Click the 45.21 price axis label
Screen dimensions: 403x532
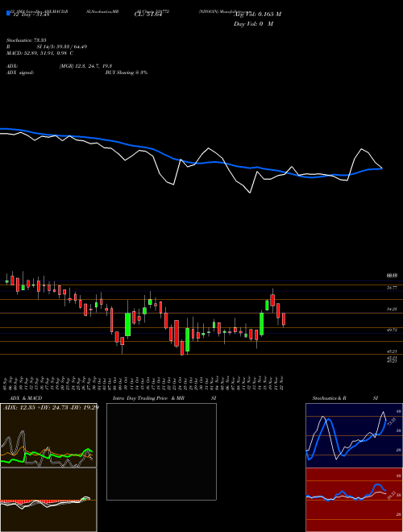click(x=392, y=351)
